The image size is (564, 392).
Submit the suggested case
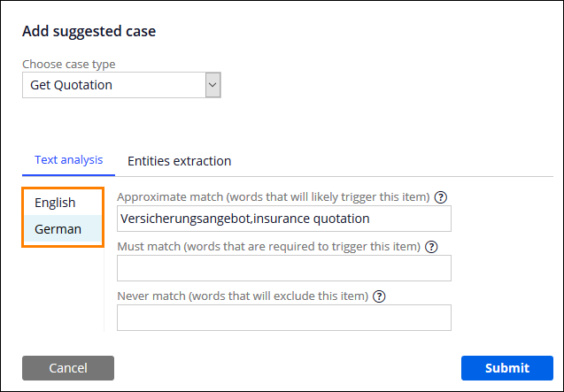[x=507, y=368]
